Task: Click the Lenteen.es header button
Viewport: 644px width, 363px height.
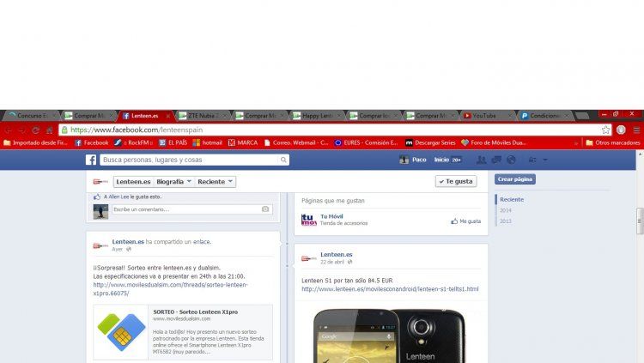Action: pos(133,182)
